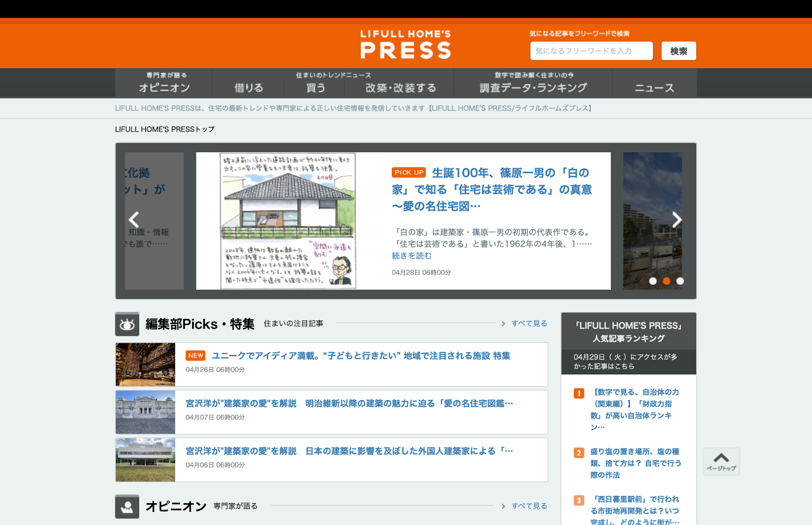Focus the free-word search input field

click(x=591, y=51)
